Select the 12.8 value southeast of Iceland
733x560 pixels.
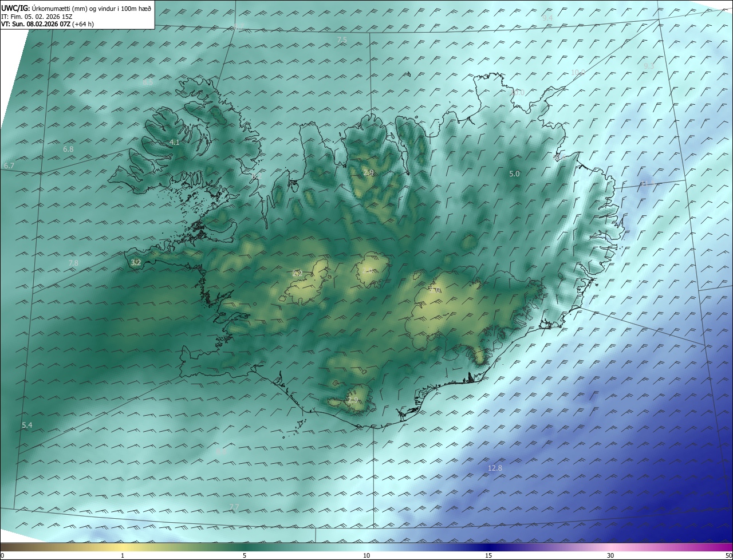[x=495, y=468]
